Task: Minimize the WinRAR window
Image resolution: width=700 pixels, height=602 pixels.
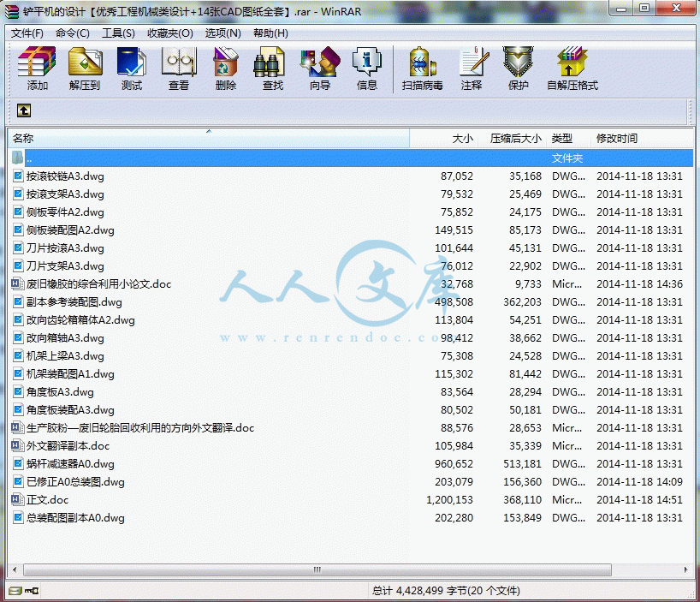Action: [623, 8]
